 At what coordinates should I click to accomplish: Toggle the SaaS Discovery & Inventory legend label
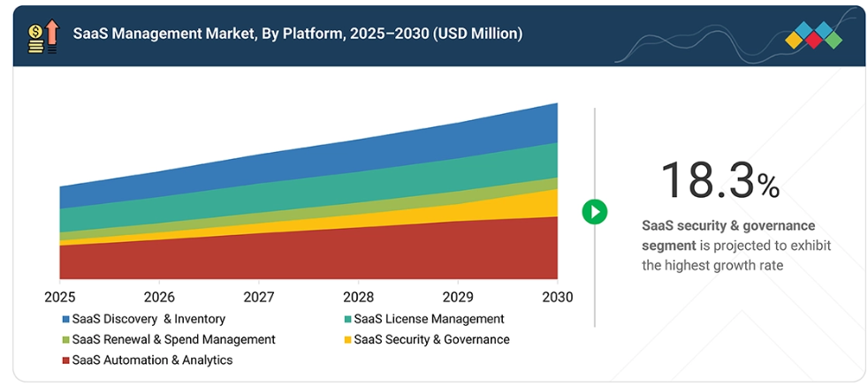tap(148, 319)
